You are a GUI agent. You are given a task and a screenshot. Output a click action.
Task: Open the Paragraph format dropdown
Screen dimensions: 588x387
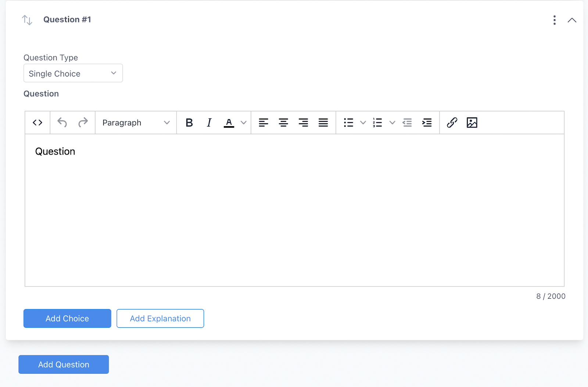tap(136, 123)
